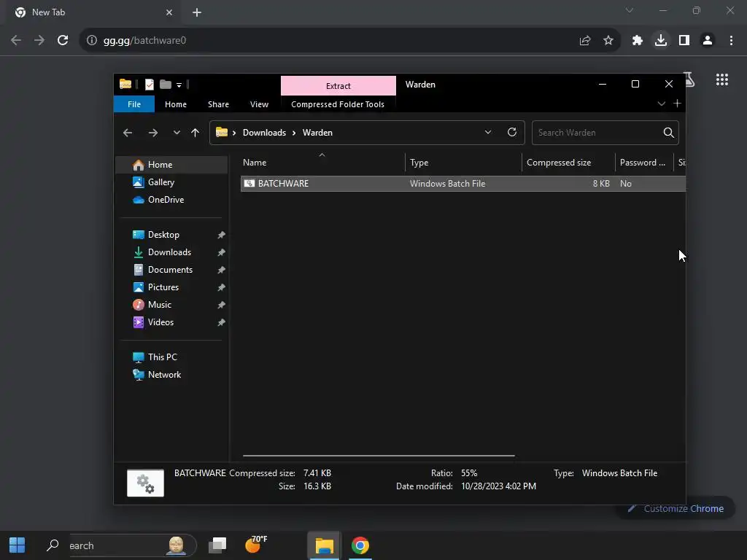Open the Share ribbon tab

[218, 104]
